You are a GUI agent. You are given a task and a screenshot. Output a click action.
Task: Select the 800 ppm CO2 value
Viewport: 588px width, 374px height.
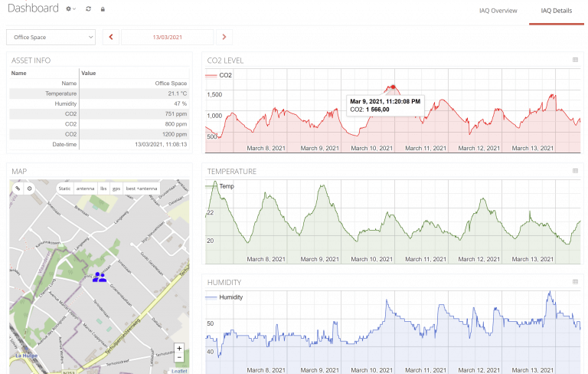[176, 124]
